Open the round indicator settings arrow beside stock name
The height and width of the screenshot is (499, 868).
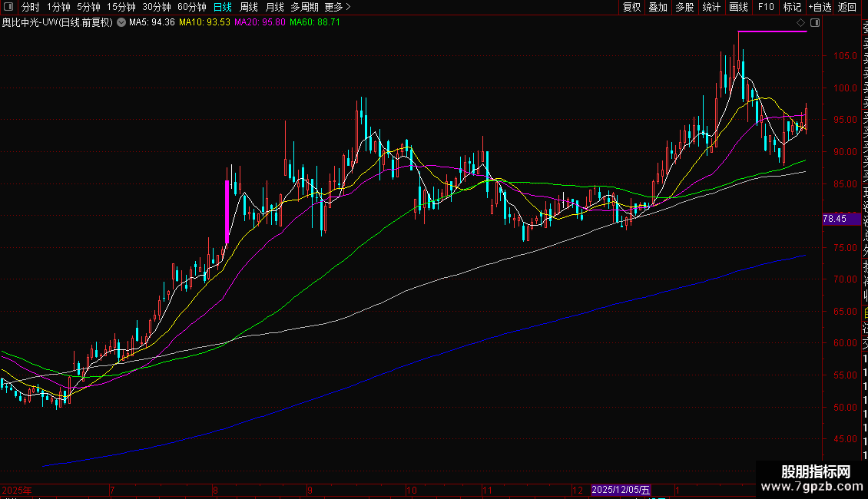point(121,23)
